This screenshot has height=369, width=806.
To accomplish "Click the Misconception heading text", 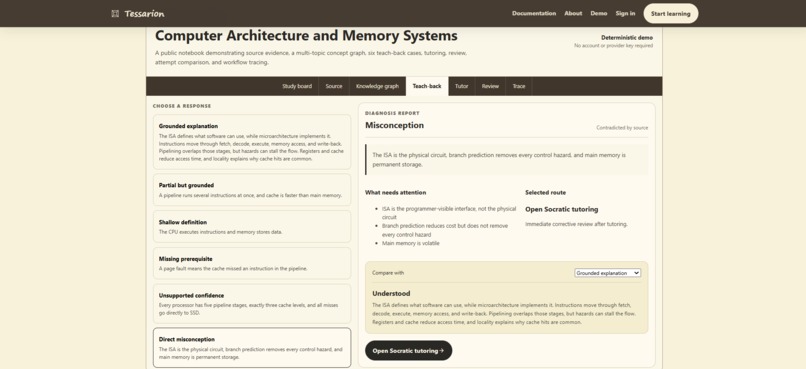I will pyautogui.click(x=394, y=125).
